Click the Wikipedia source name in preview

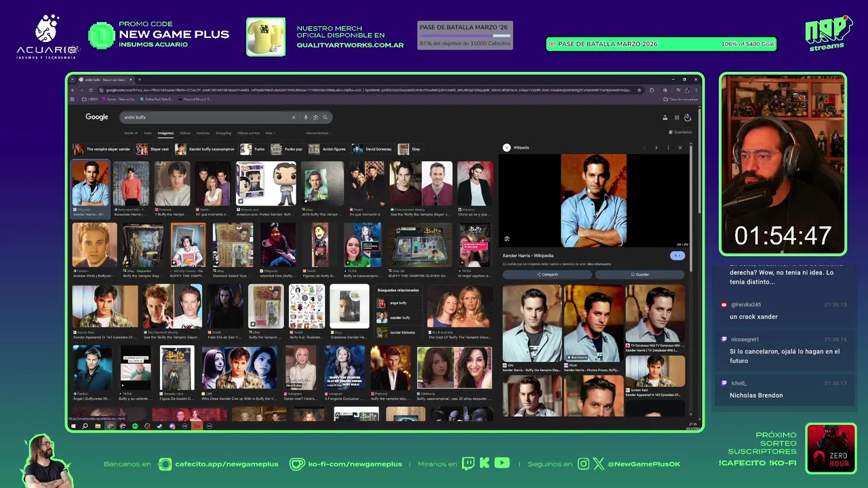[x=521, y=148]
